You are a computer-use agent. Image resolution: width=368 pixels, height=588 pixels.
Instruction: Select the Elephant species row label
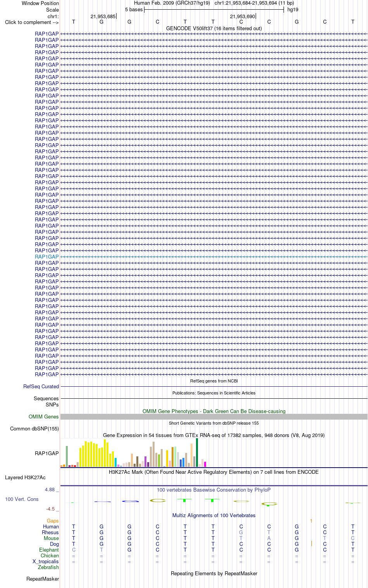click(49, 550)
